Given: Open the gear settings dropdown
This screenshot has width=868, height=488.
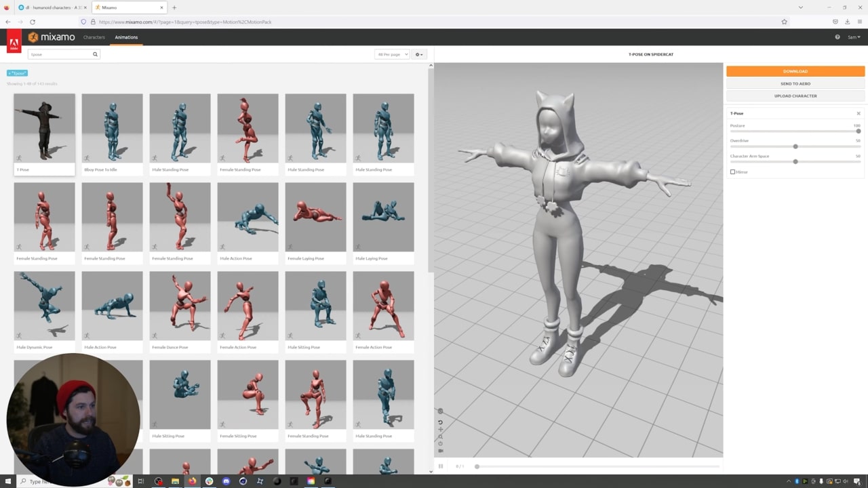Looking at the screenshot, I should click(x=418, y=54).
